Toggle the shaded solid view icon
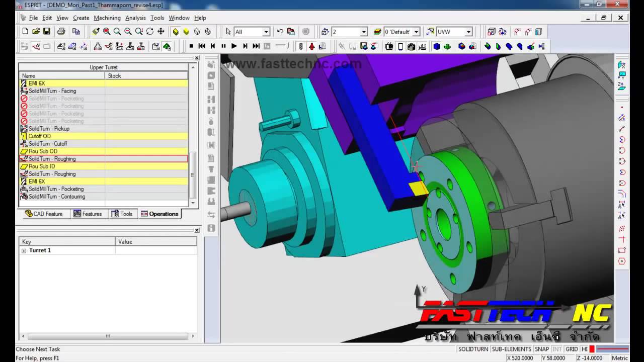The height and width of the screenshot is (362, 644). [x=176, y=31]
